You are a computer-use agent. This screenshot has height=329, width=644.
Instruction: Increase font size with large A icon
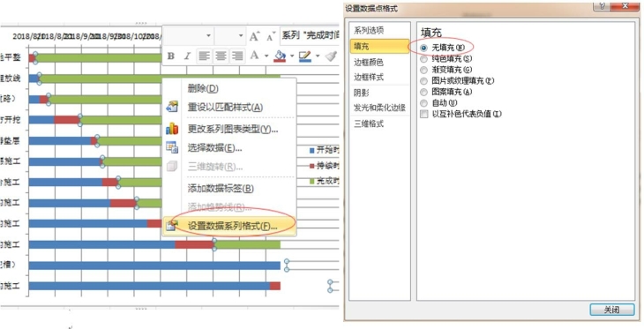tap(254, 36)
